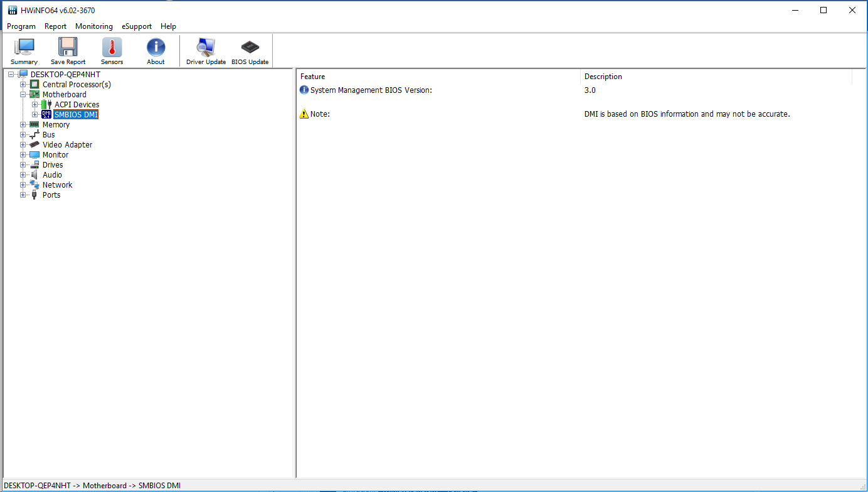Select ACPI Devices in the tree
This screenshot has width=868, height=492.
click(77, 105)
